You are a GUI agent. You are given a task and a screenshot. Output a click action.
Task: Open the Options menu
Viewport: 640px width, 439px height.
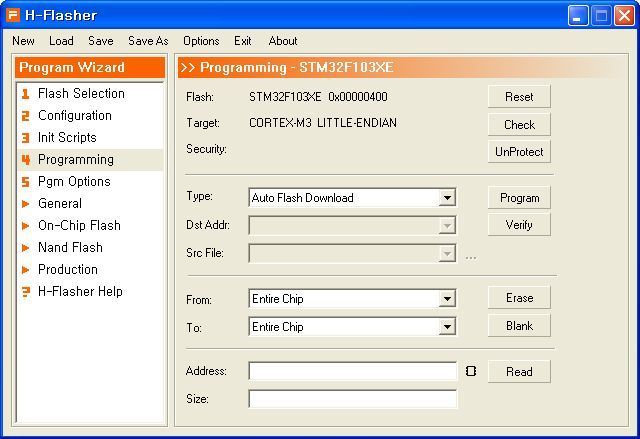tap(201, 41)
